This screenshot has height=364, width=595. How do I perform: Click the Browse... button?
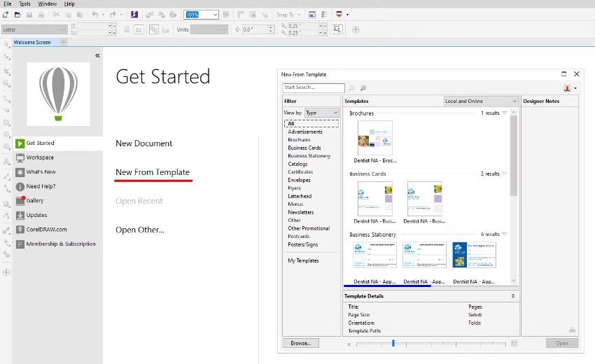point(300,343)
